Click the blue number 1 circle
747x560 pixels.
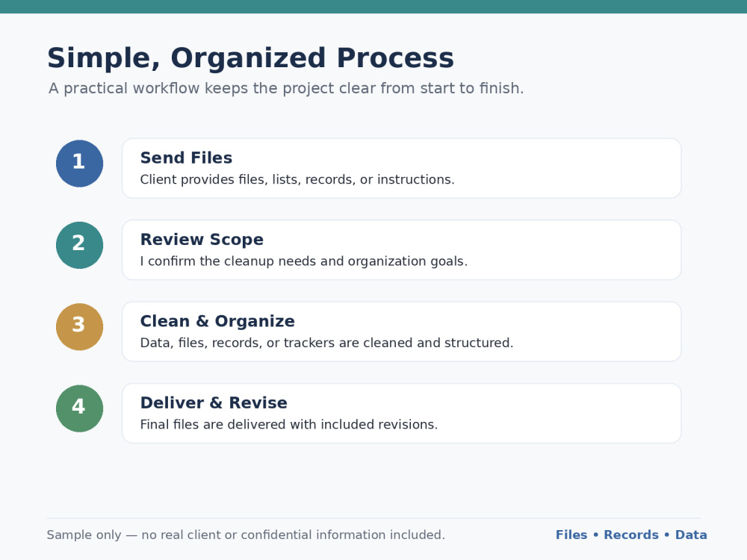80,164
